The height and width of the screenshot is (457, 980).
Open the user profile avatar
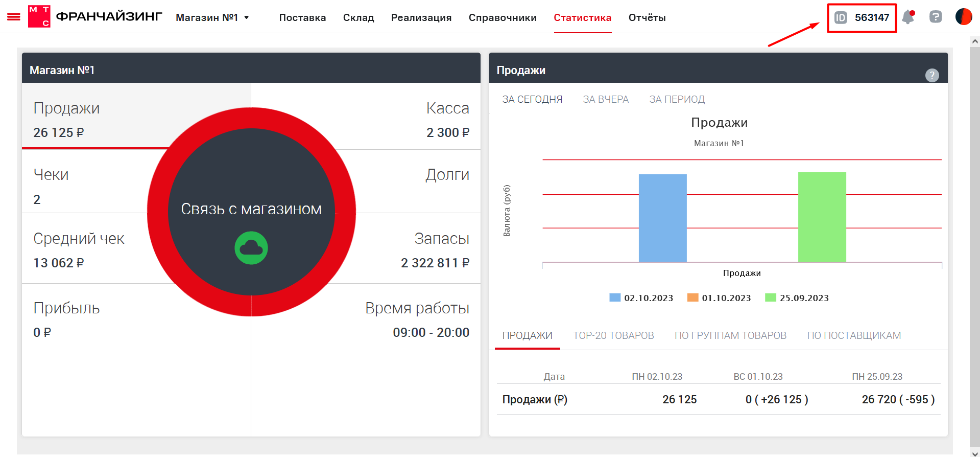(964, 17)
